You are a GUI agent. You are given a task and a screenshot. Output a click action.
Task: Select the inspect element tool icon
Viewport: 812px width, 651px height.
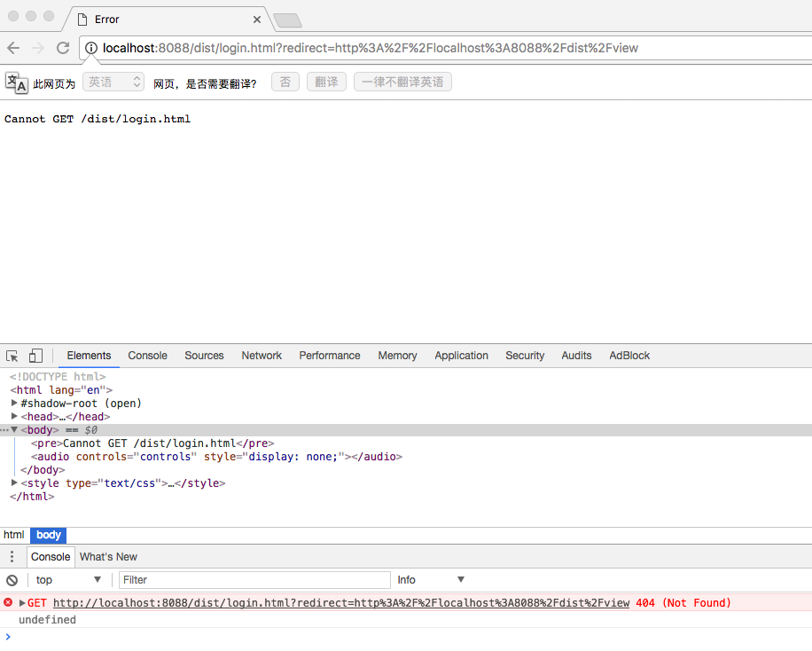click(x=12, y=354)
